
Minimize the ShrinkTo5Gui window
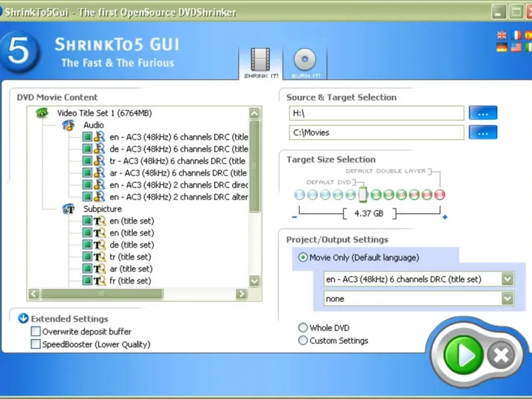499,12
